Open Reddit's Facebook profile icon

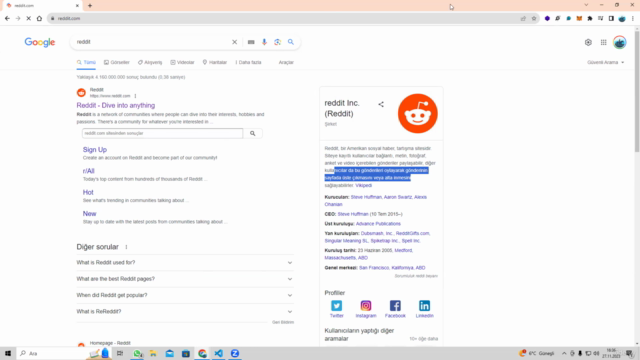pos(395,306)
